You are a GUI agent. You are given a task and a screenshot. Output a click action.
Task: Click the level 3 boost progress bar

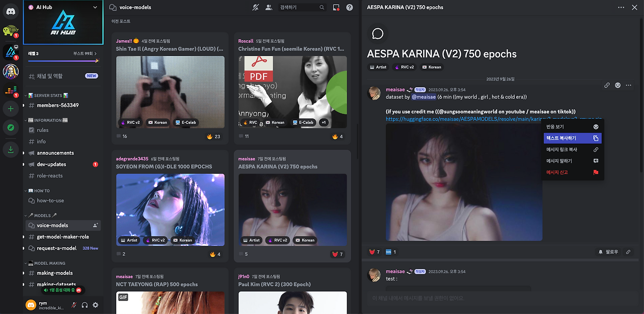tap(63, 61)
